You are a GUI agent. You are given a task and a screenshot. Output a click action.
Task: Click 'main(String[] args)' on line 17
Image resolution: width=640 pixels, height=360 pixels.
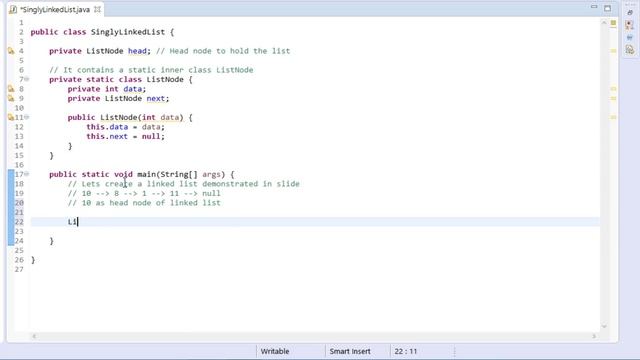[x=181, y=174]
